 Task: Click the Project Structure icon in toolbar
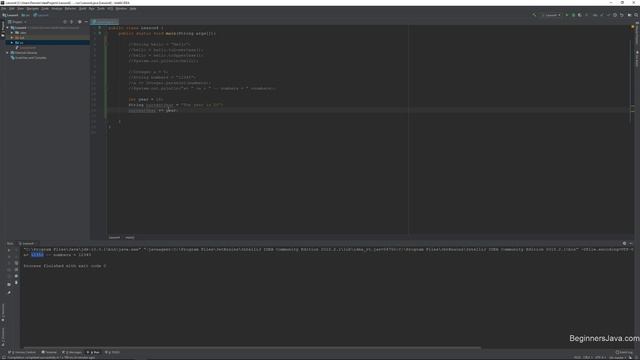coord(629,15)
